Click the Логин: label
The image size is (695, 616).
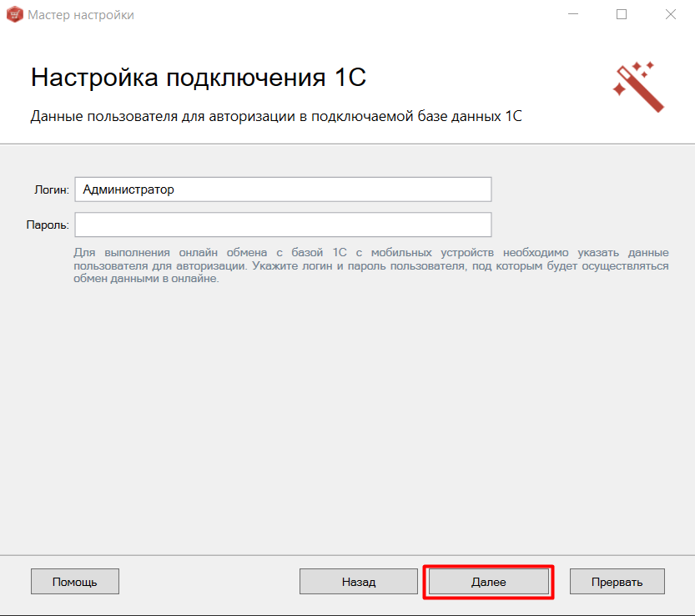pos(52,189)
